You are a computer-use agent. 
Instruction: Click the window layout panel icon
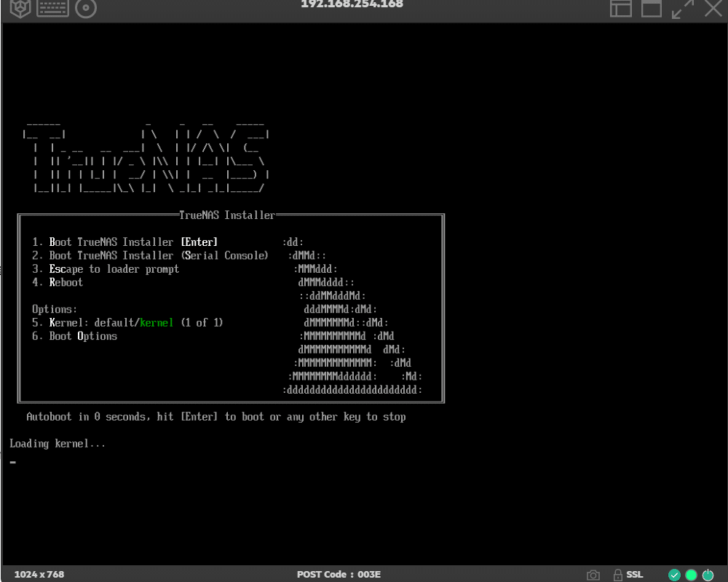click(621, 8)
